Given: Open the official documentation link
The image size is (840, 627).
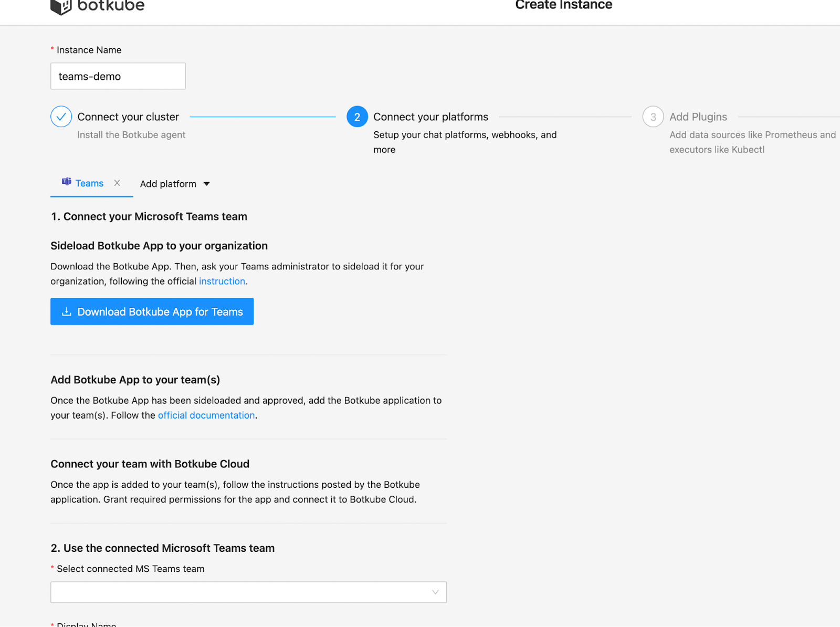Looking at the screenshot, I should coord(206,415).
